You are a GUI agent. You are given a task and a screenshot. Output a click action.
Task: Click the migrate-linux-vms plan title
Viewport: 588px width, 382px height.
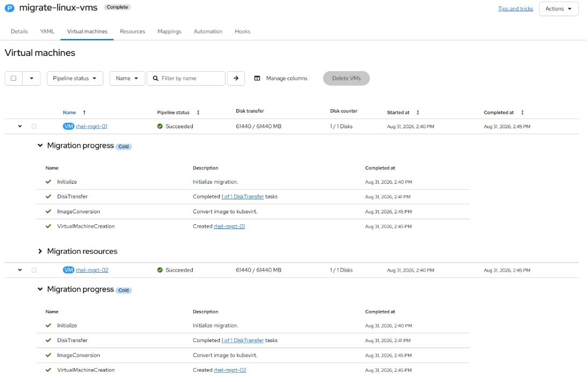(58, 8)
